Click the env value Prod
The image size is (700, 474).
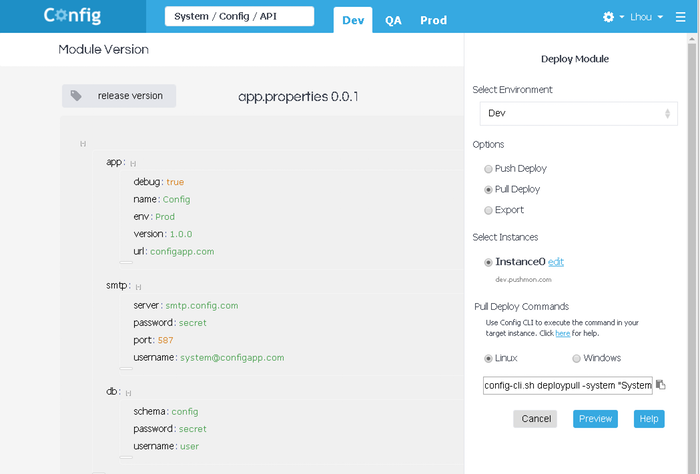tap(165, 217)
